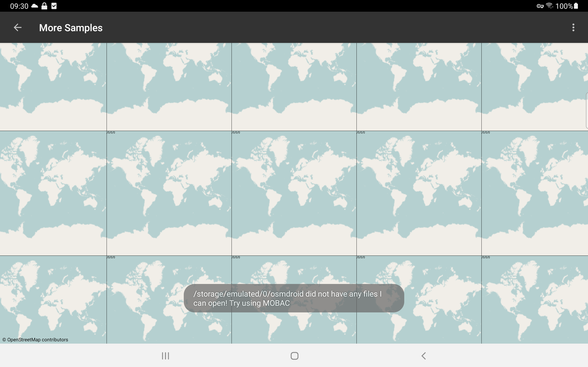This screenshot has width=588, height=367.
Task: Tap the clock showing 09:30
Action: coord(19,6)
